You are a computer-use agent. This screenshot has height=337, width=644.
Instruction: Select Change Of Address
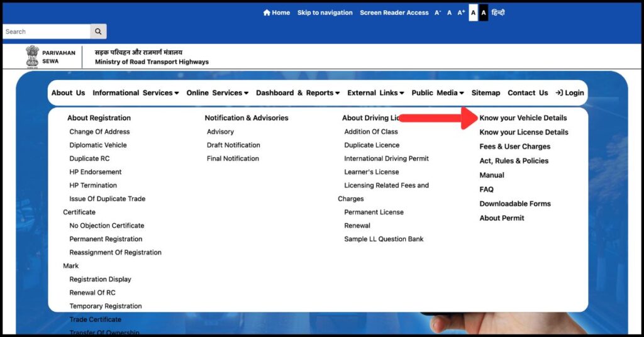pyautogui.click(x=99, y=132)
